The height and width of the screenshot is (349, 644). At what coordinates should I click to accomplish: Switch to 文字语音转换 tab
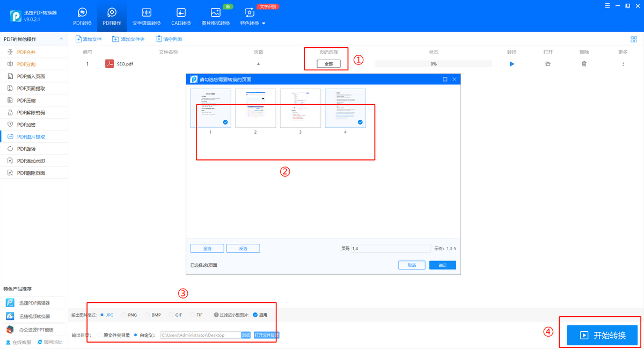click(147, 17)
